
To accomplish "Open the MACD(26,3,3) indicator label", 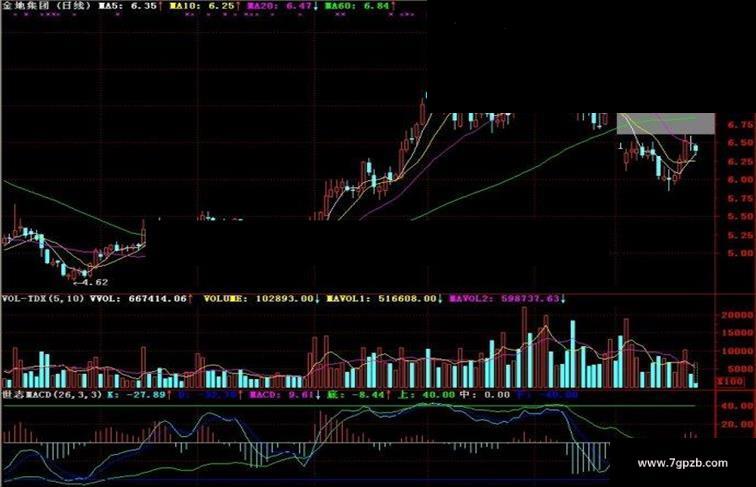I will 52,394.
